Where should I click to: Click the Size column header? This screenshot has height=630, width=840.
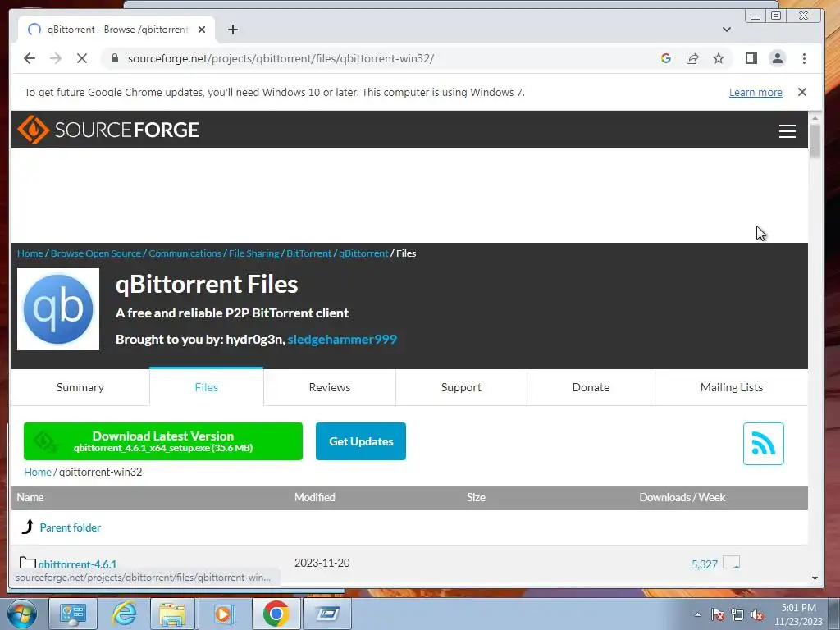click(x=476, y=498)
